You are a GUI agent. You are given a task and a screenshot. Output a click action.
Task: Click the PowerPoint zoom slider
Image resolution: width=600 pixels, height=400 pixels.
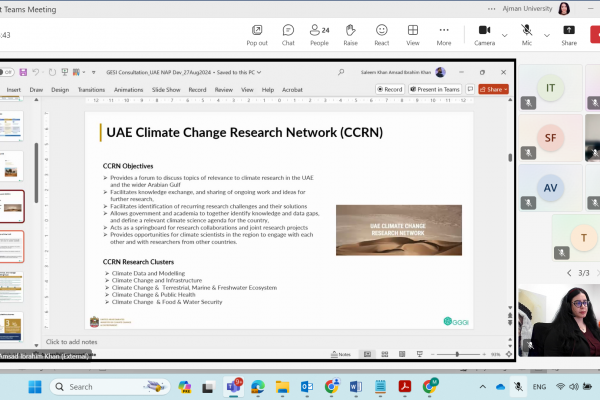(455, 354)
